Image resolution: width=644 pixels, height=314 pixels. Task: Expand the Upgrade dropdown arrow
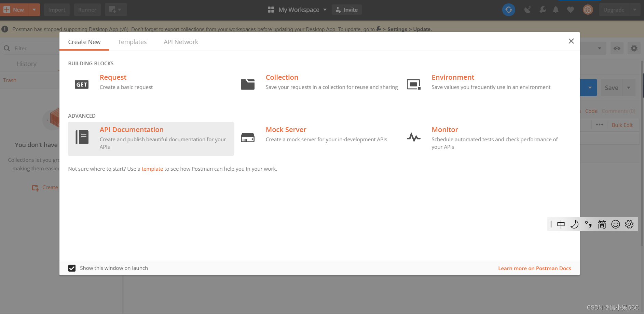pos(635,10)
